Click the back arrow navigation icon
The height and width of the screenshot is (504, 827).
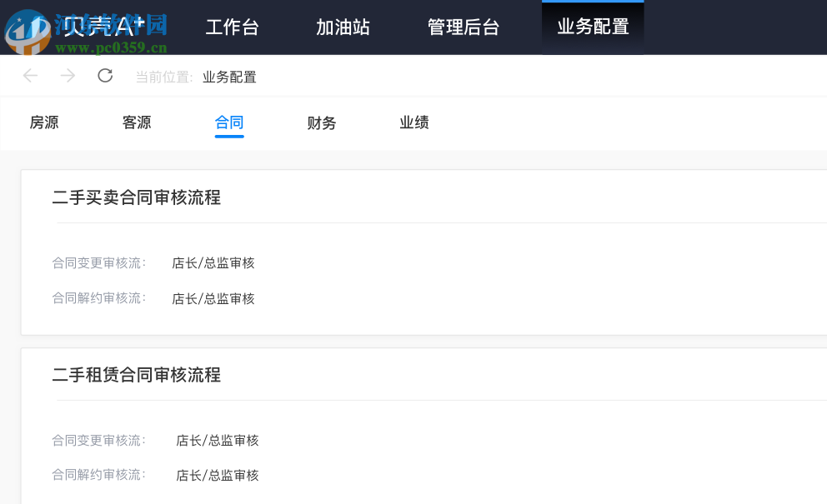(31, 76)
